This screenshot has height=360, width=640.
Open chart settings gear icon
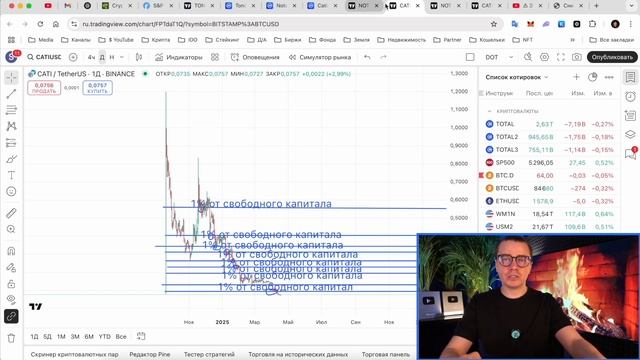544,57
